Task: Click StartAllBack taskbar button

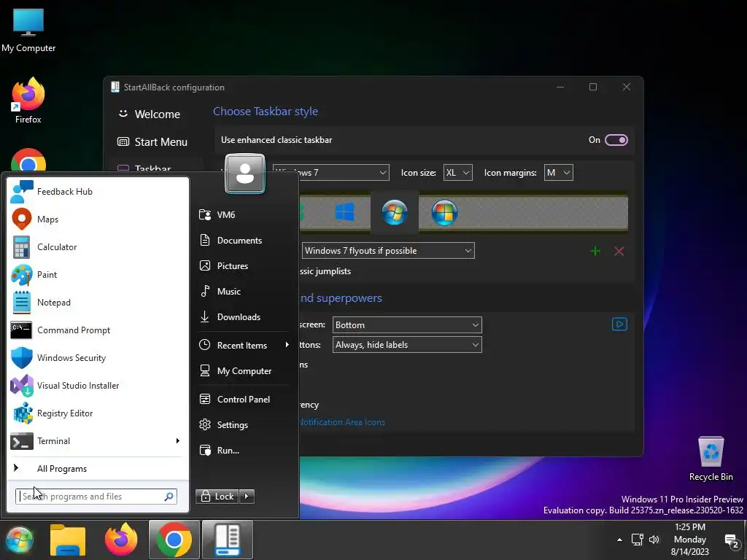Action: (228, 540)
